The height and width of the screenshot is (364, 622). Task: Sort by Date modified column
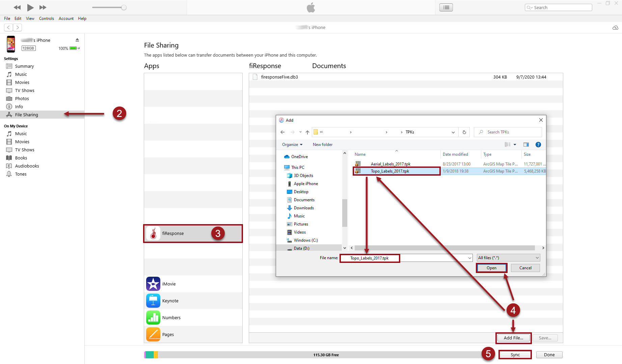click(x=455, y=154)
